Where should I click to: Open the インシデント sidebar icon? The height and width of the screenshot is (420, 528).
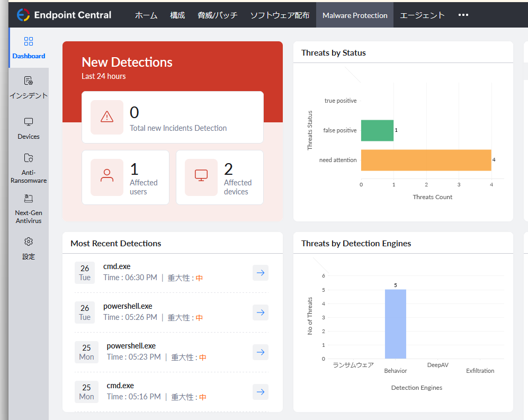click(x=29, y=81)
